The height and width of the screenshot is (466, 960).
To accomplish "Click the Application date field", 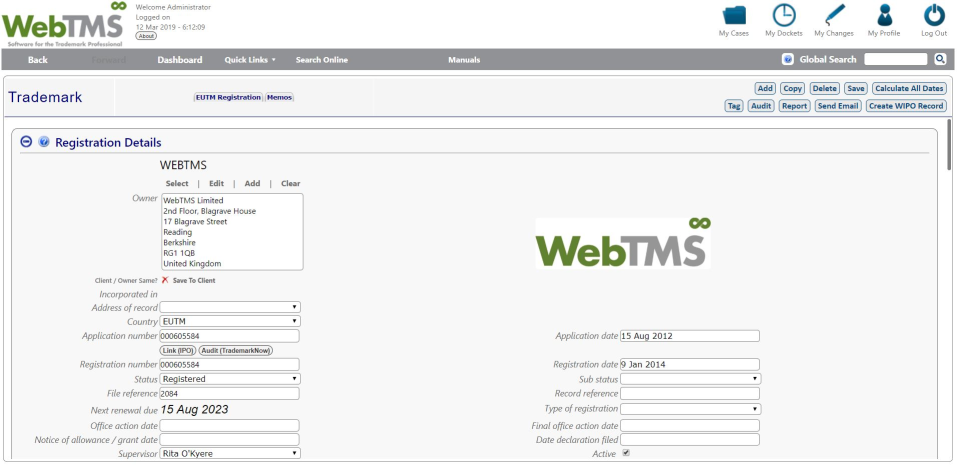I will tap(690, 336).
